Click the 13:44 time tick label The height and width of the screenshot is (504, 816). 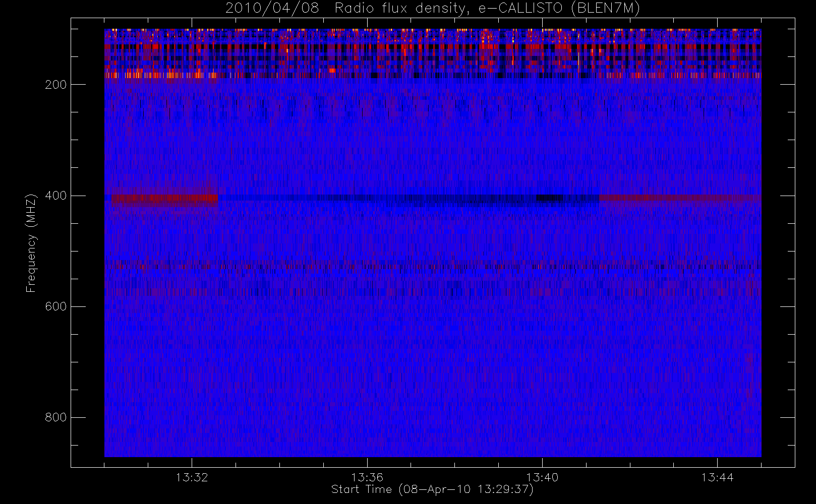717,477
